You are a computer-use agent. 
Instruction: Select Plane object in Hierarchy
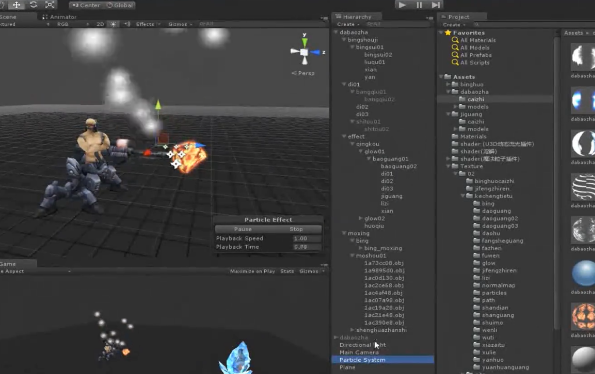point(347,367)
